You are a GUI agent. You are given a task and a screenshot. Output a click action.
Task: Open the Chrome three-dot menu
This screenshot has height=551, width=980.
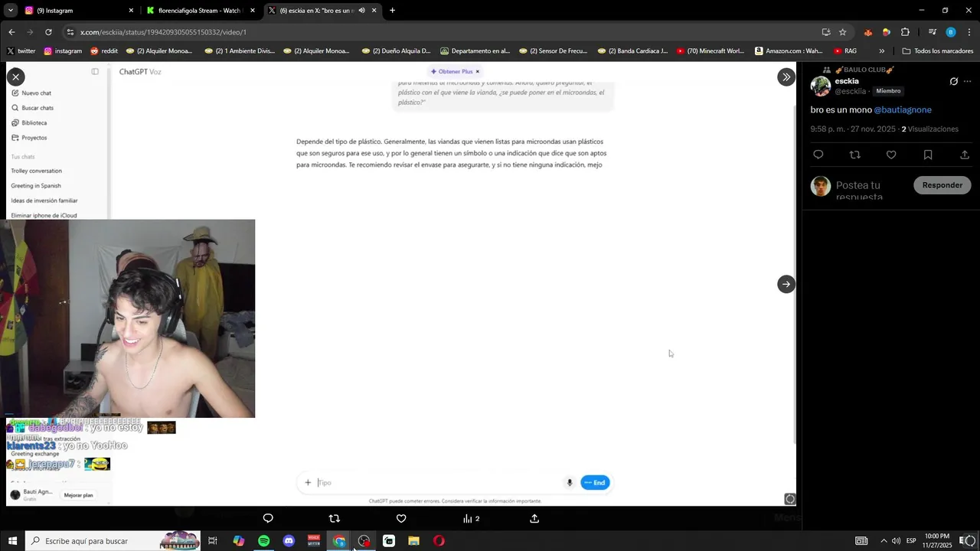(969, 32)
